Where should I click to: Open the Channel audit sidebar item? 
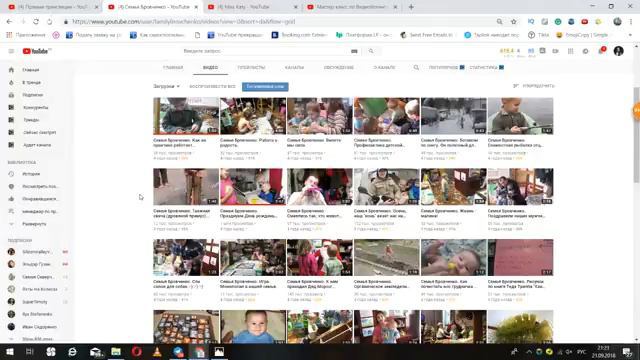point(36,145)
